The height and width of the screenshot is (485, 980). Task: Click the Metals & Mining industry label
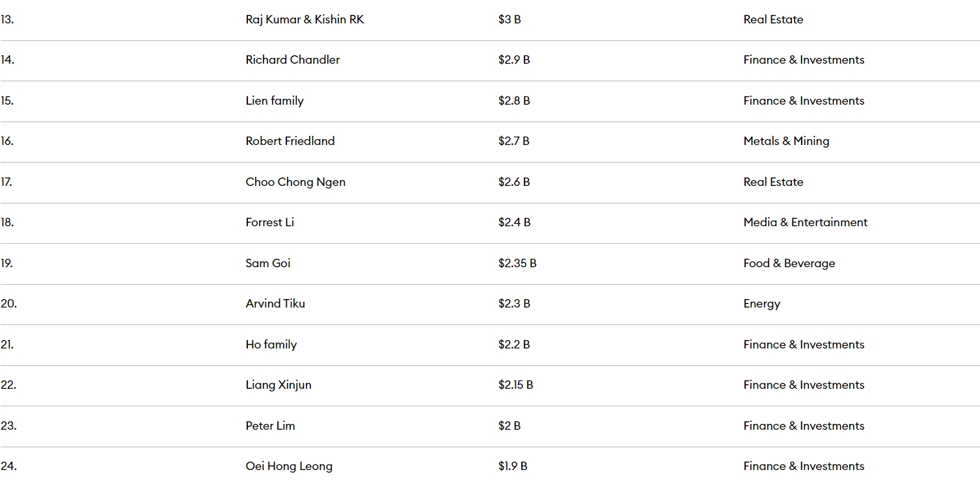coord(786,141)
